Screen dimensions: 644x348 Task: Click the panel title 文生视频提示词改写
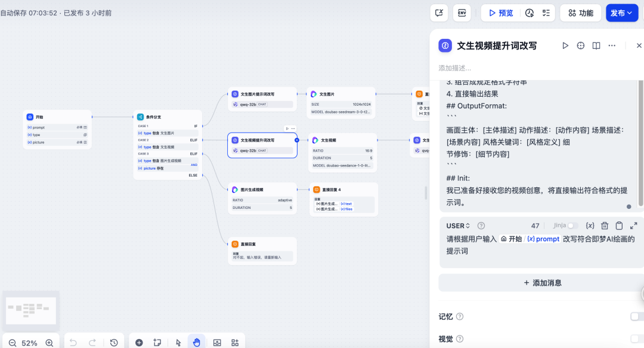tap(497, 45)
